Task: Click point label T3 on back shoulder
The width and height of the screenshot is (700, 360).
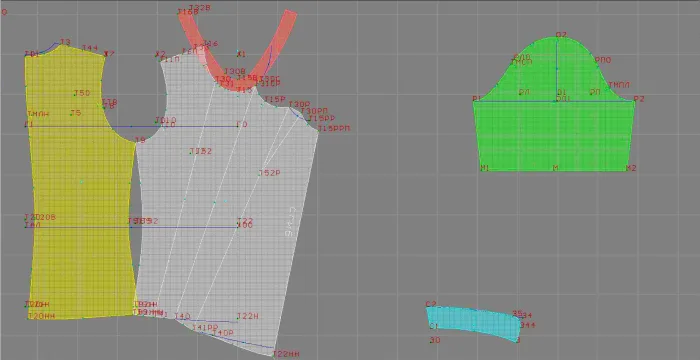Action: [65, 42]
